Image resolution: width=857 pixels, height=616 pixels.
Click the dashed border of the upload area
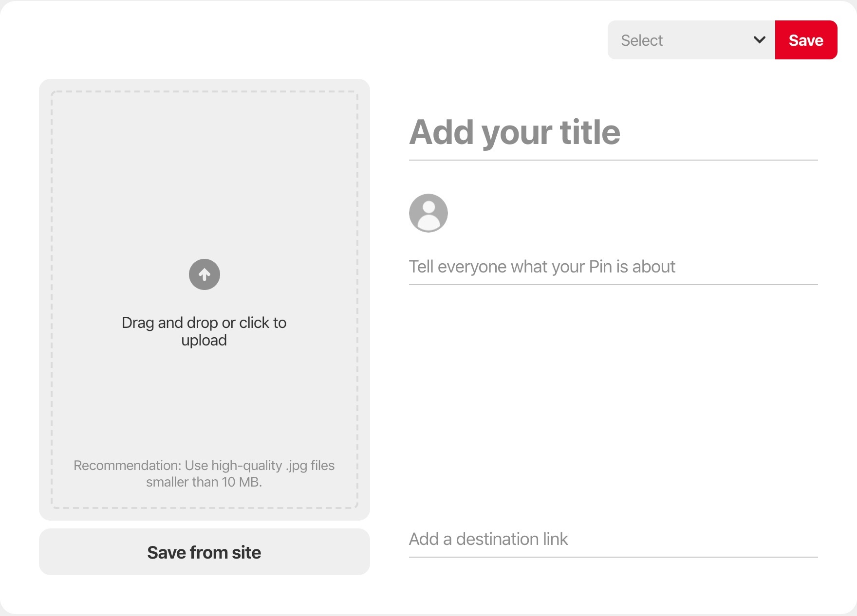pyautogui.click(x=52, y=292)
